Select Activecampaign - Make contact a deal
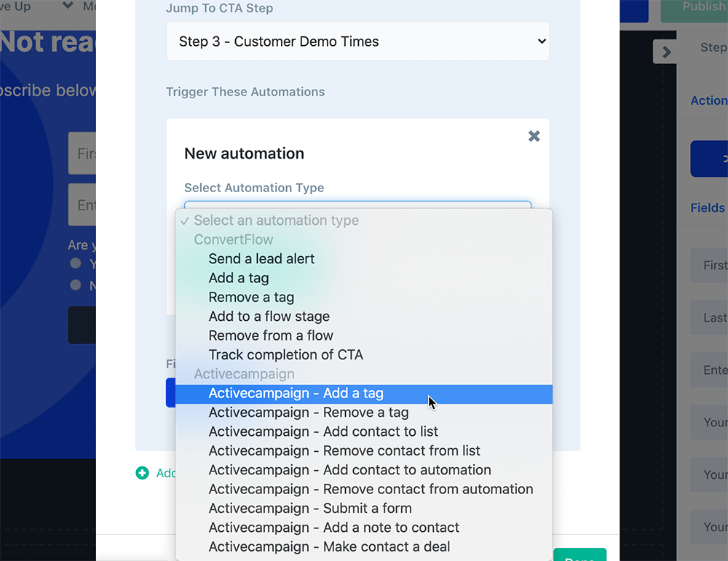This screenshot has width=728, height=561. [363, 546]
